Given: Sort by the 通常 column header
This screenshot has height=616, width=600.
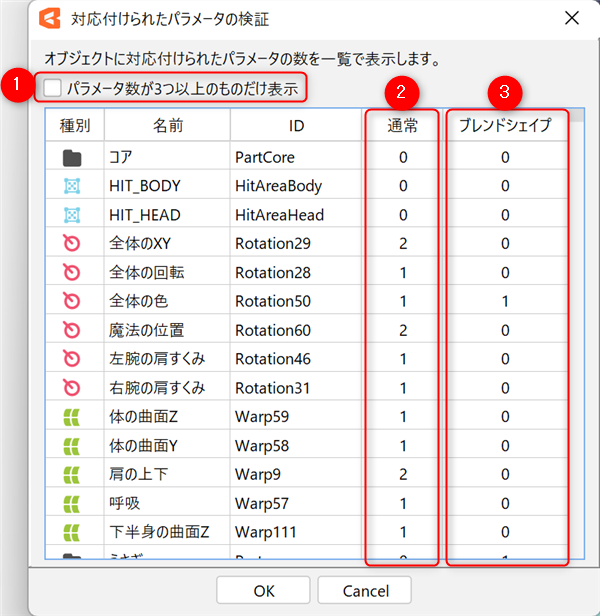Looking at the screenshot, I should pos(403,126).
